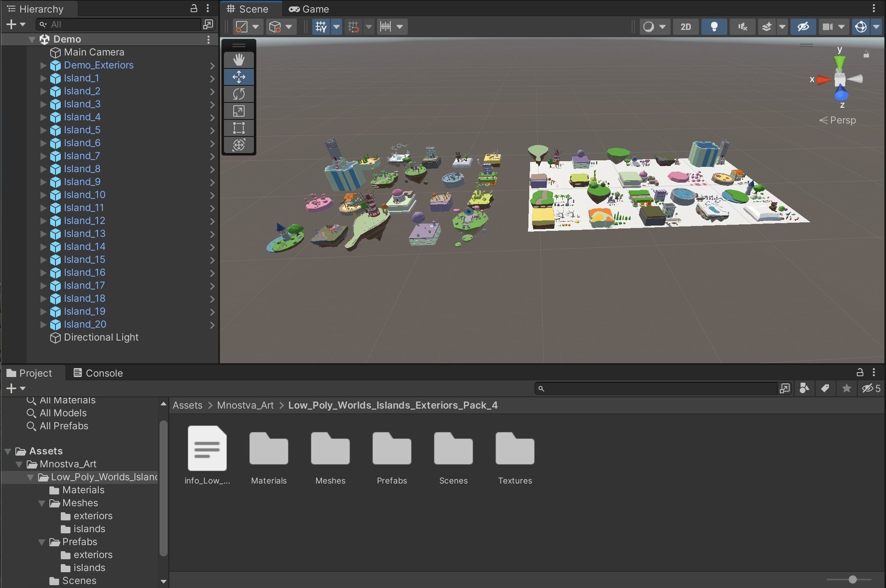This screenshot has width=886, height=588.
Task: Select the Rotate tool
Action: tap(239, 94)
